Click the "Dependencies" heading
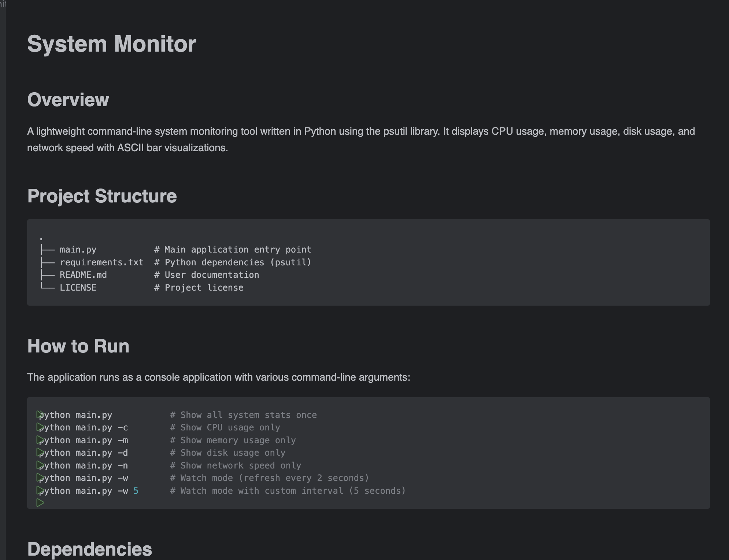This screenshot has height=560, width=729. (x=89, y=549)
